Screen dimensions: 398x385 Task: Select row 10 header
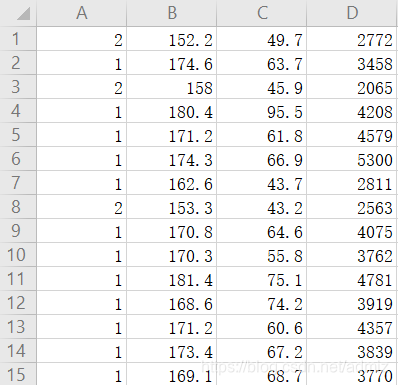coord(18,255)
